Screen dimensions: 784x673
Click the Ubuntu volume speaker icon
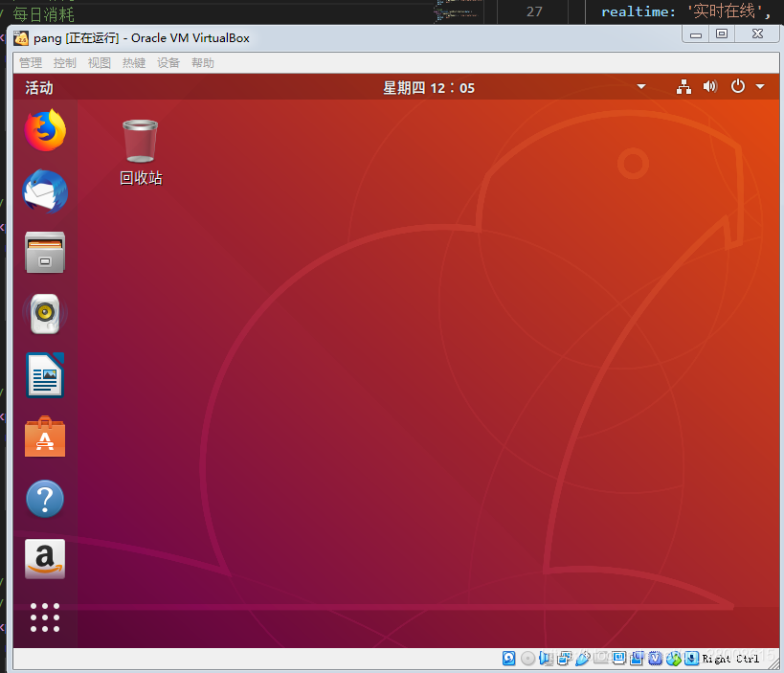710,87
